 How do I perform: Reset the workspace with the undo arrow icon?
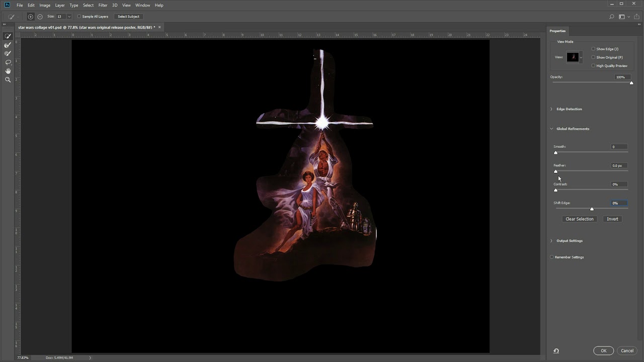(556, 351)
